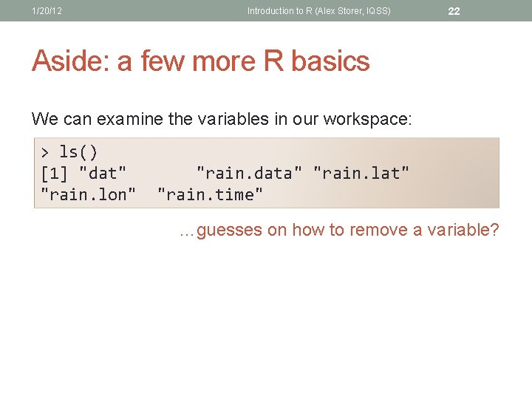532x399 pixels.
Task: Click the slide number 22
Action: pos(454,11)
